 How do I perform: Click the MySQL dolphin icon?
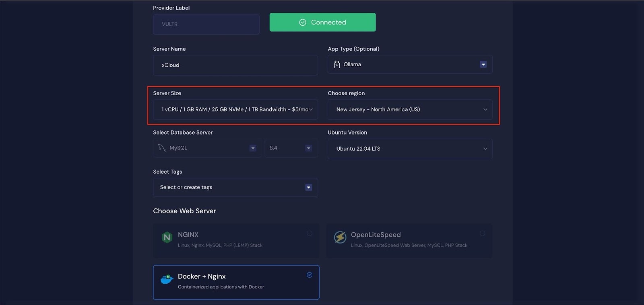[162, 148]
